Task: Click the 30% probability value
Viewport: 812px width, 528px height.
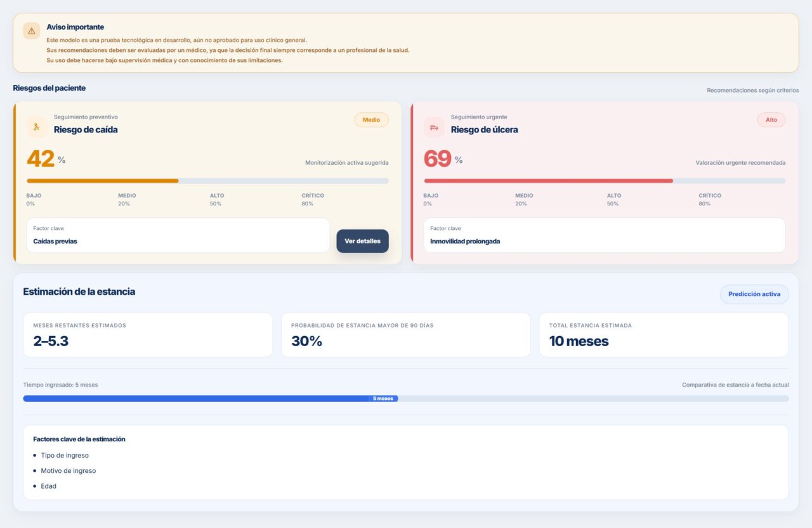Action: pyautogui.click(x=307, y=342)
